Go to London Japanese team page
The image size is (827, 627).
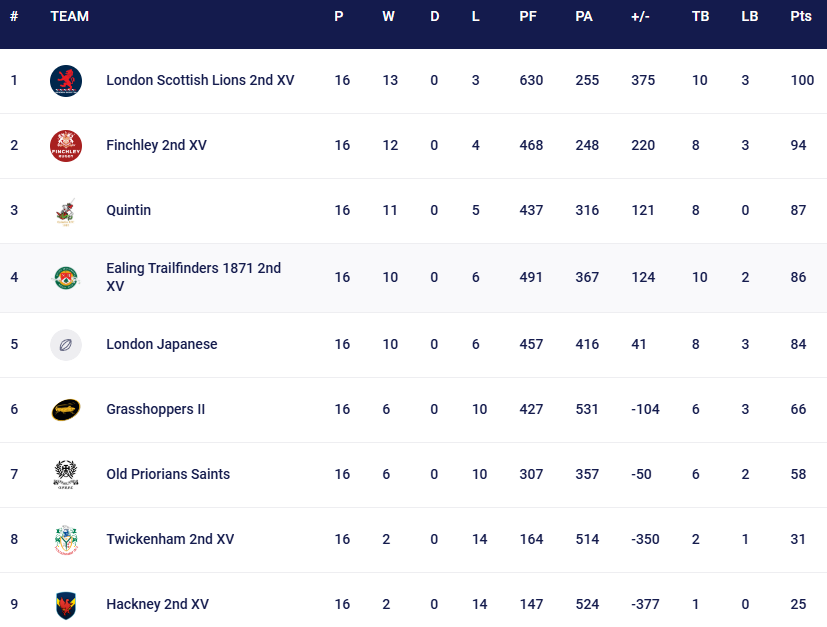161,345
